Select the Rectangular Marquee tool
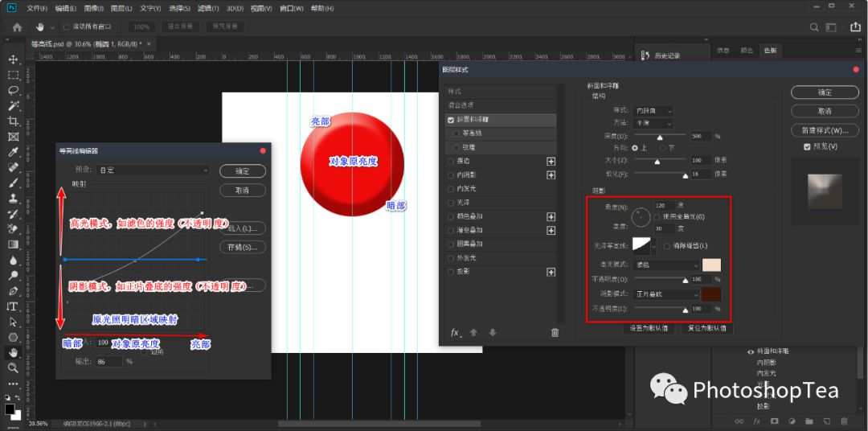Screen dimensions: 868x431 [14, 75]
